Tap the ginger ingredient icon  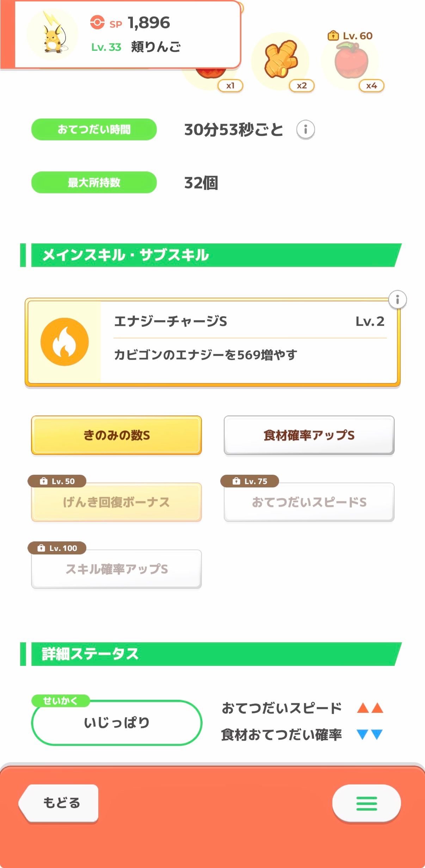click(281, 59)
